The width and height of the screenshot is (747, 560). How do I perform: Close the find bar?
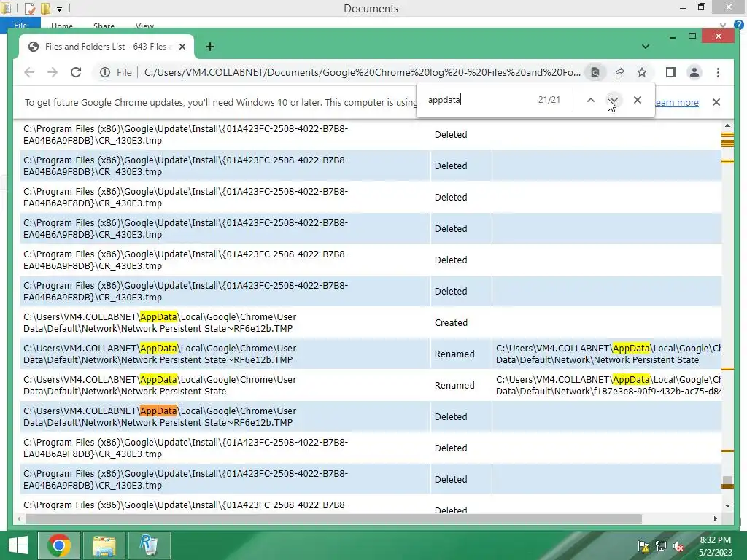click(638, 100)
